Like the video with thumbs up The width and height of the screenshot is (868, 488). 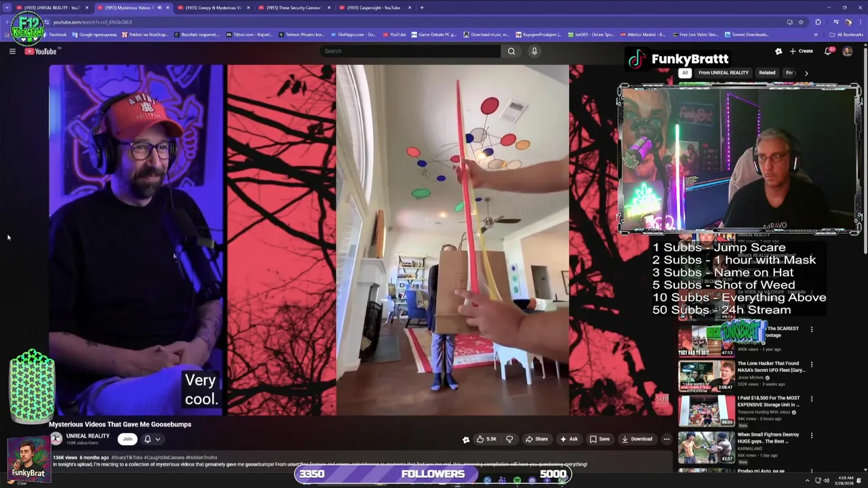coord(486,439)
